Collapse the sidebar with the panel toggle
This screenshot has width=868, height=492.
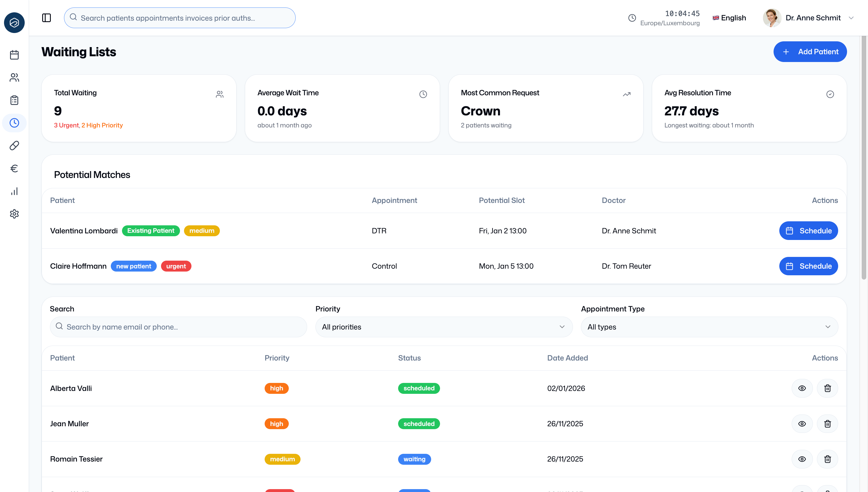(x=46, y=18)
